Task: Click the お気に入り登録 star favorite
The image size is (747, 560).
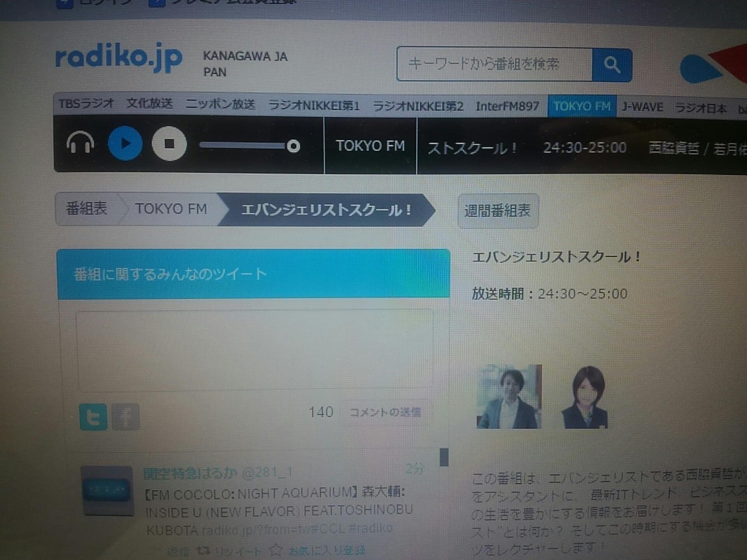Action: pyautogui.click(x=317, y=550)
